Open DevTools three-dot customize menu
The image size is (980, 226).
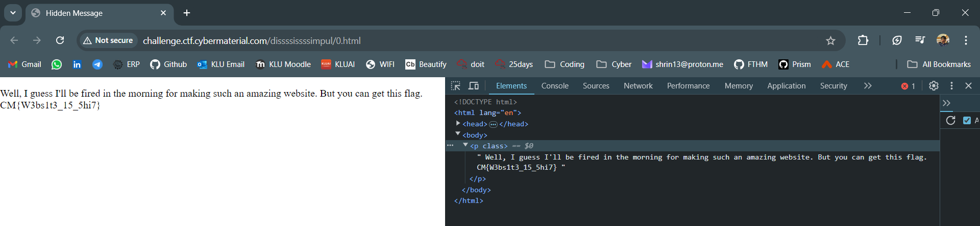(951, 86)
